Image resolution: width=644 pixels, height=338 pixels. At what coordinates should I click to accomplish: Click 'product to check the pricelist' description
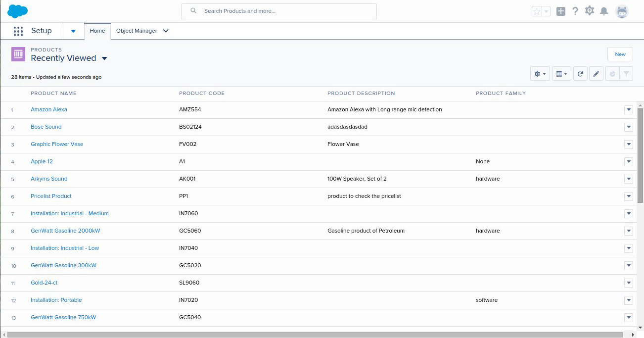pos(364,196)
